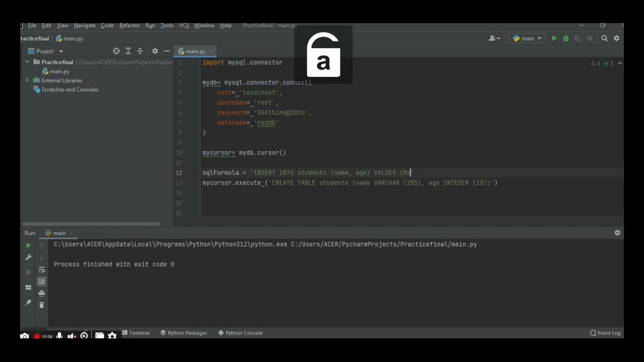This screenshot has width=644, height=362.
Task: Start debugging with the green bug icon
Action: tap(566, 38)
